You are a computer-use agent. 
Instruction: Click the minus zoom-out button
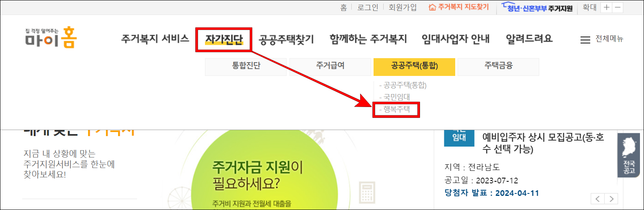click(x=617, y=8)
